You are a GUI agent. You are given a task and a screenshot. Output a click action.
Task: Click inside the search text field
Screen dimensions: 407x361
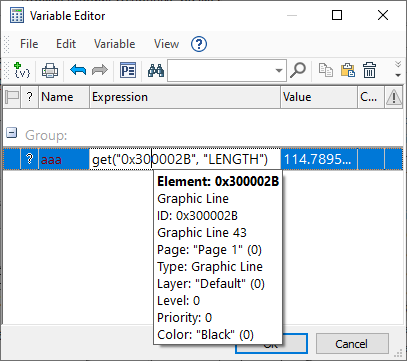coord(221,71)
